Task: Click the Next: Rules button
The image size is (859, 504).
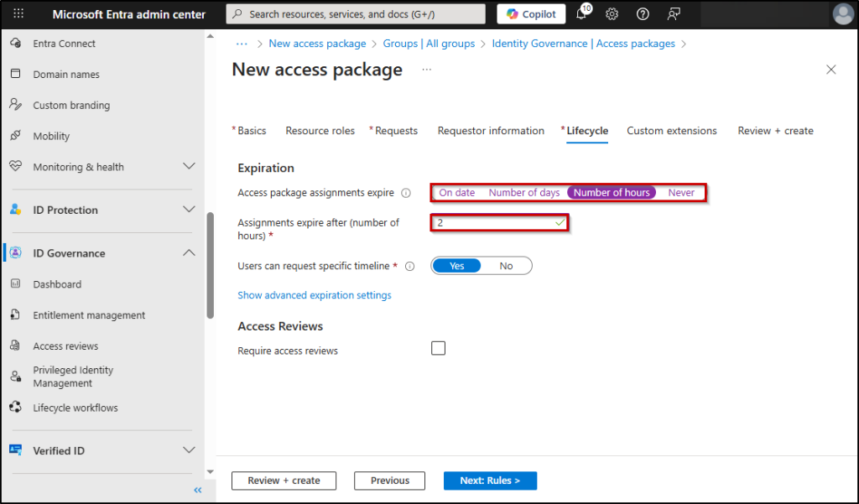Action: [x=490, y=481]
